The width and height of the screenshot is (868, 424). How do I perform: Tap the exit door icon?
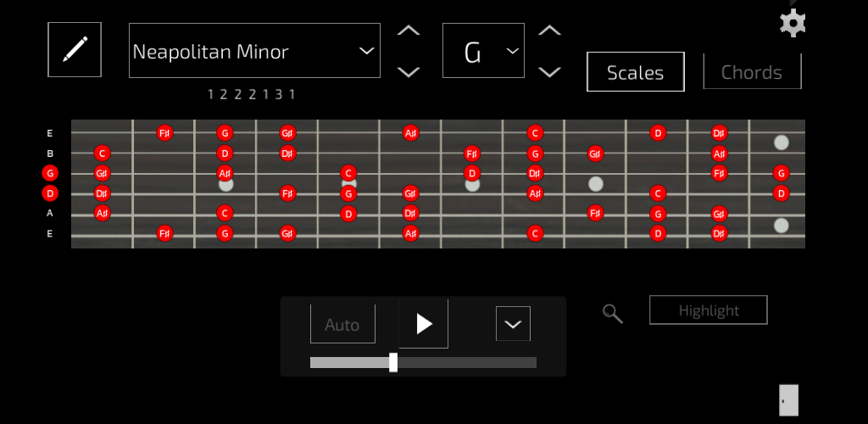tap(788, 399)
